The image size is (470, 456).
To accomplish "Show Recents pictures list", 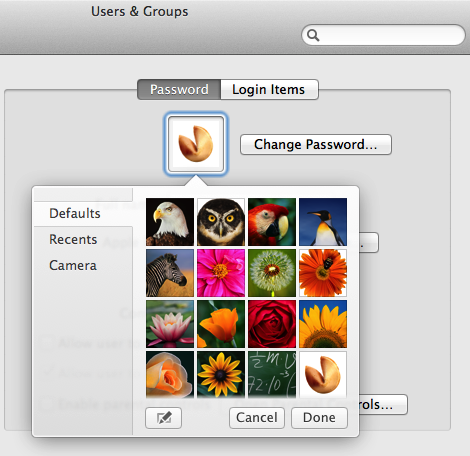I will point(73,239).
